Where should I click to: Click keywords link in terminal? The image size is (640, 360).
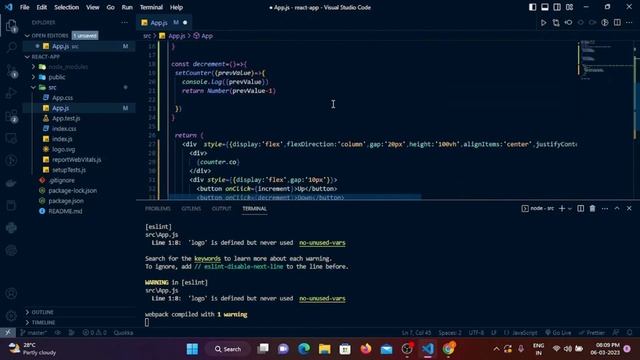pyautogui.click(x=207, y=259)
